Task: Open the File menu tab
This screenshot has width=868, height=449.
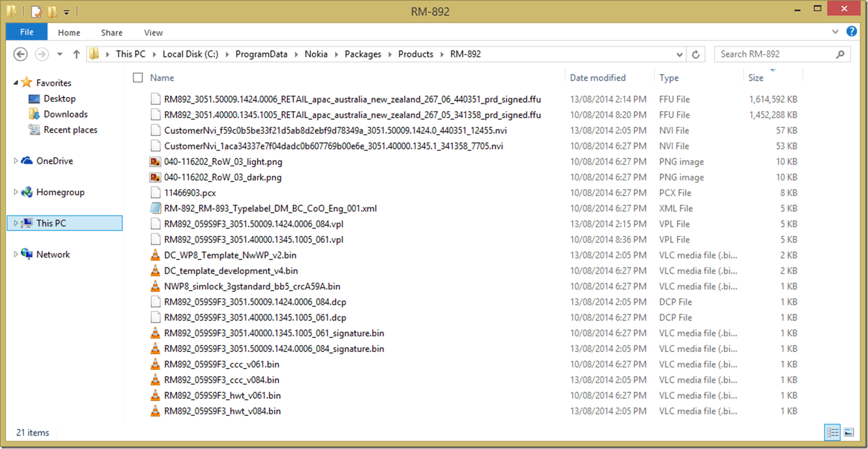Action: pyautogui.click(x=27, y=32)
